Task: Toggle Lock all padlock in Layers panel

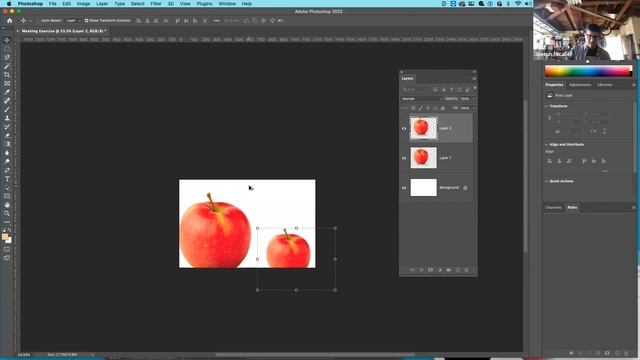Action: point(442,108)
